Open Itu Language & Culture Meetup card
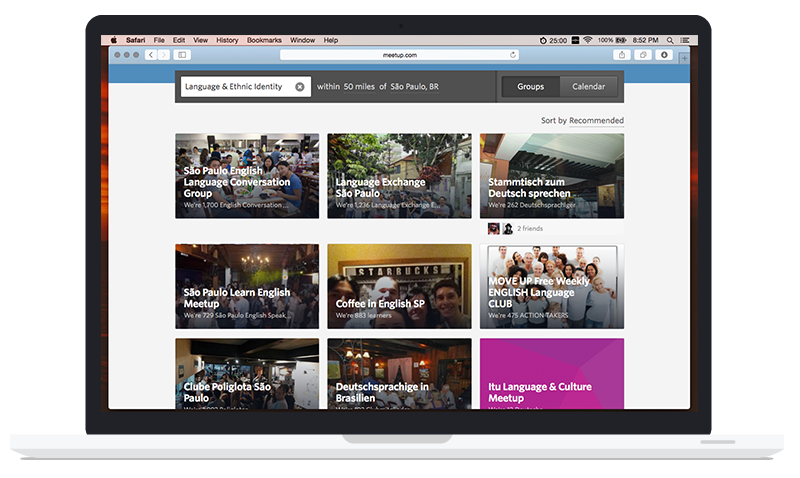The width and height of the screenshot is (800, 478). pos(552,373)
